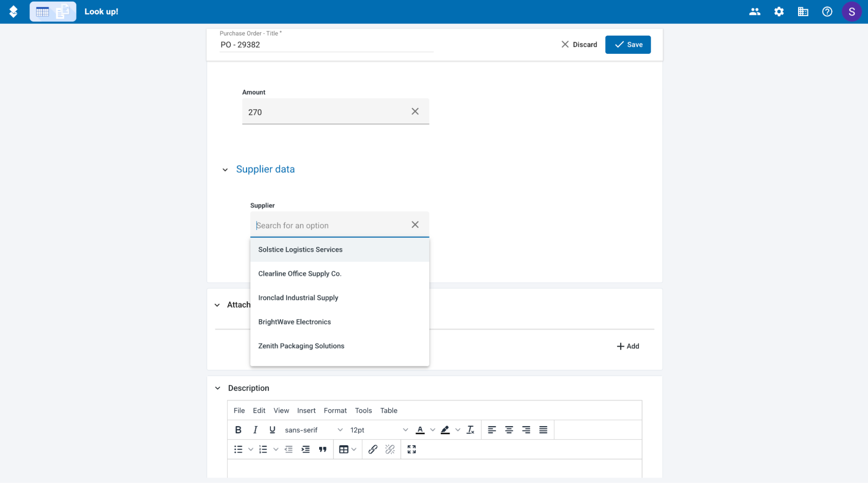The image size is (868, 483).
Task: Insert a bullet list
Action: coord(238,449)
